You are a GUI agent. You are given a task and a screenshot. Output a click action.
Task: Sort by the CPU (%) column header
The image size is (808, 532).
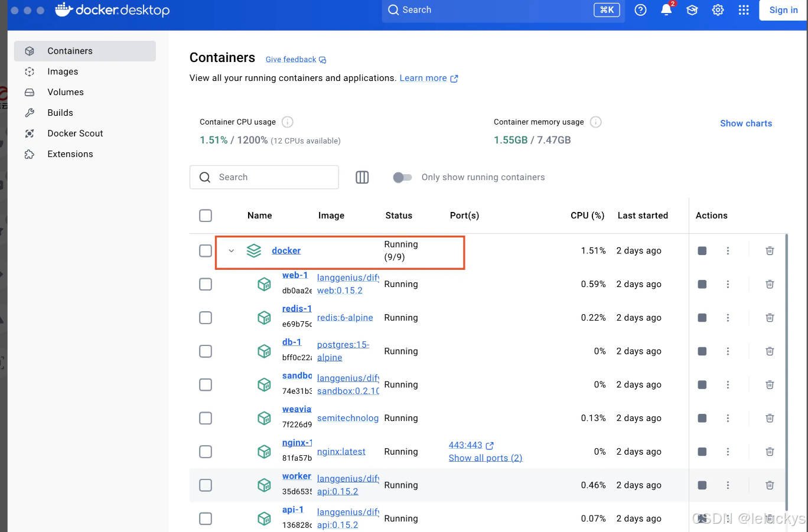coord(587,216)
